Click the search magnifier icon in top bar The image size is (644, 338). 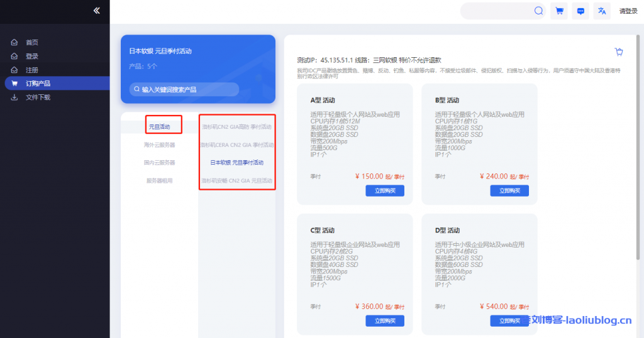(538, 11)
